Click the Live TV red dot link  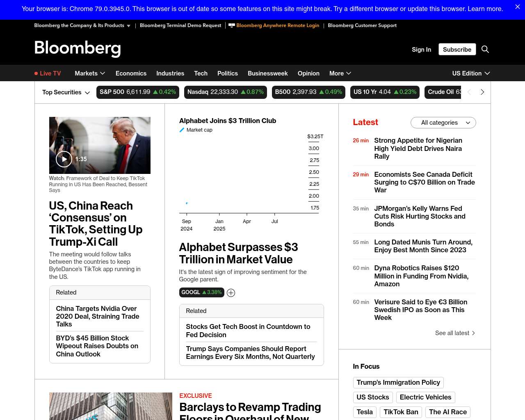pyautogui.click(x=48, y=73)
